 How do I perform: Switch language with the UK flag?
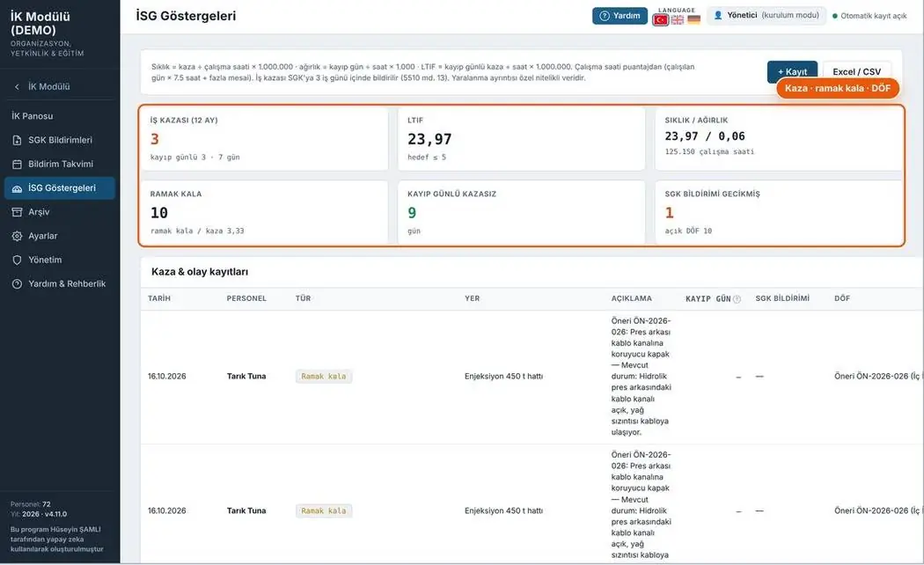pos(678,19)
